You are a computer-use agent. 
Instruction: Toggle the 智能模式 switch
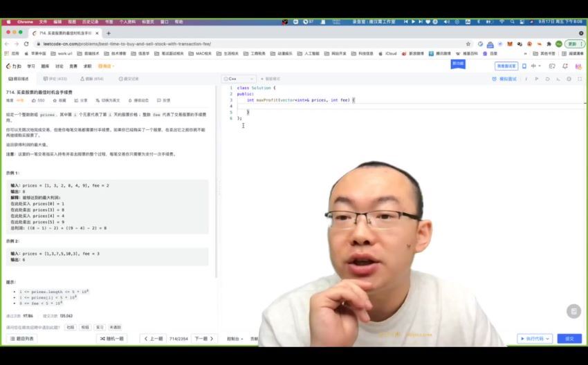270,79
